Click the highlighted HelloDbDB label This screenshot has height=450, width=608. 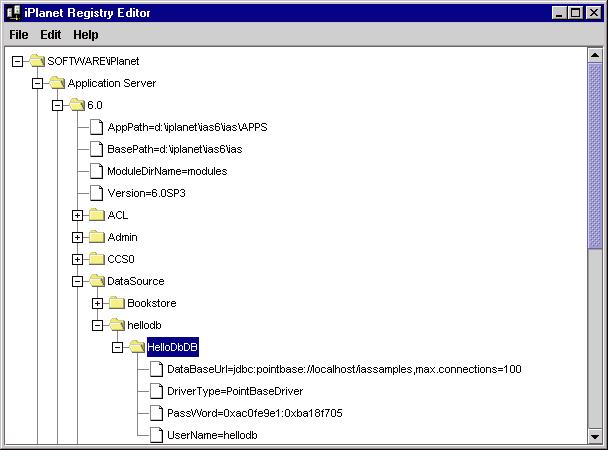pos(173,347)
